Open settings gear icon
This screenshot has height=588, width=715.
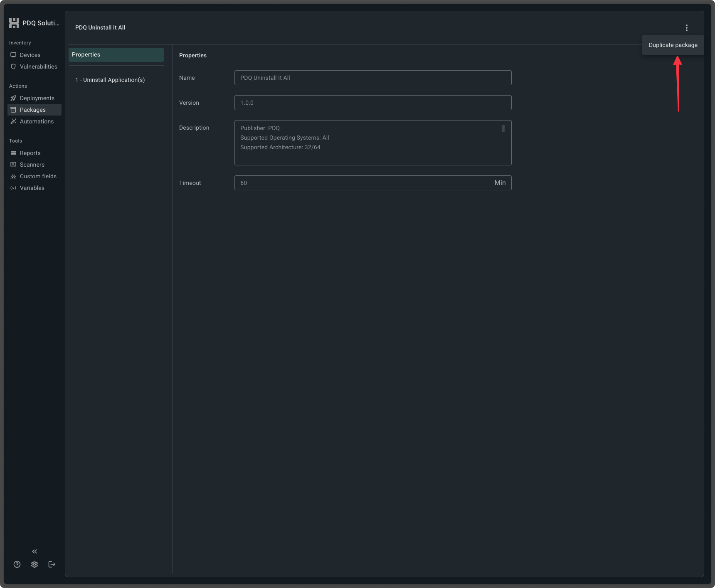point(35,564)
